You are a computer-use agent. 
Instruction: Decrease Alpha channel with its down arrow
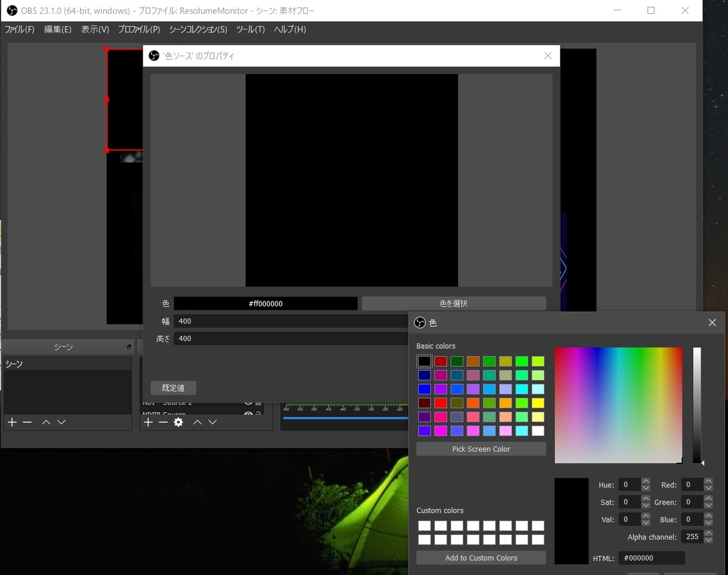click(x=708, y=540)
